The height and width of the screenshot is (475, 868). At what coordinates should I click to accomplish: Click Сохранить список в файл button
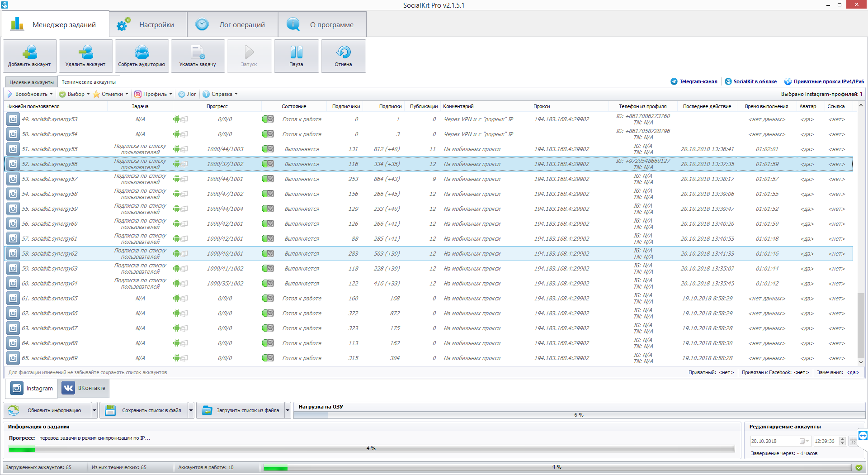pyautogui.click(x=144, y=411)
